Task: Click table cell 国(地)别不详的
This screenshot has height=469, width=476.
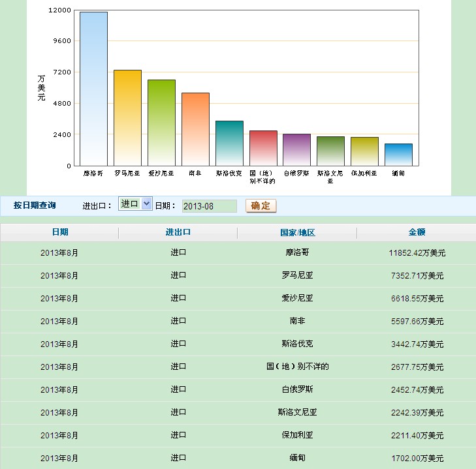Action: 298,367
